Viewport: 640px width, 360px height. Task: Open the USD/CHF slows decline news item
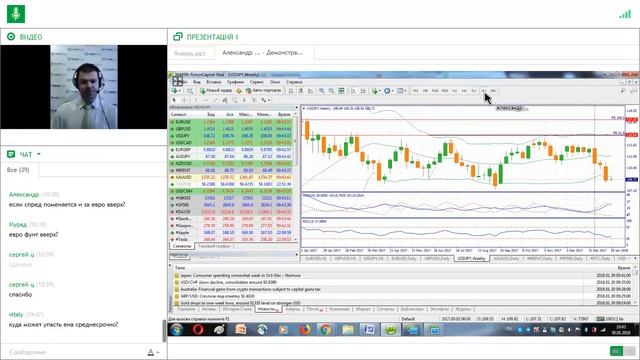pos(402,282)
